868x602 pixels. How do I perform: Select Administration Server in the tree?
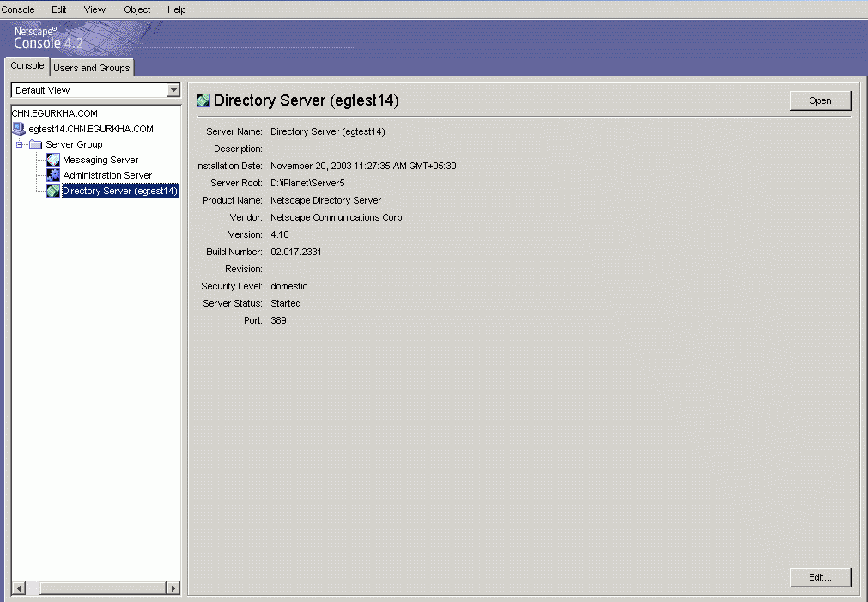pyautogui.click(x=107, y=175)
